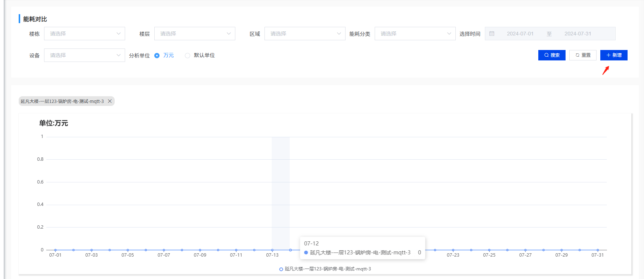Click the 单位:万元 chart title
The image size is (644, 279).
(53, 123)
